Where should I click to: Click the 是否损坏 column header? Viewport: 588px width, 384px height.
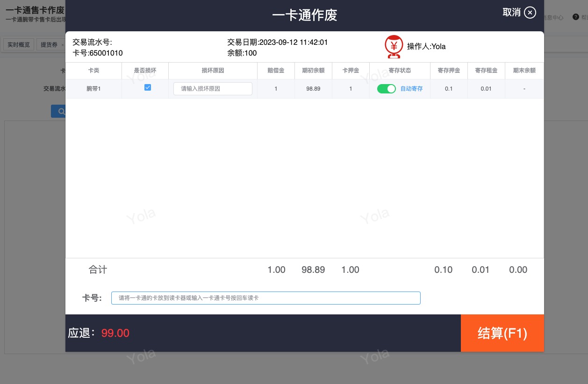[145, 71]
